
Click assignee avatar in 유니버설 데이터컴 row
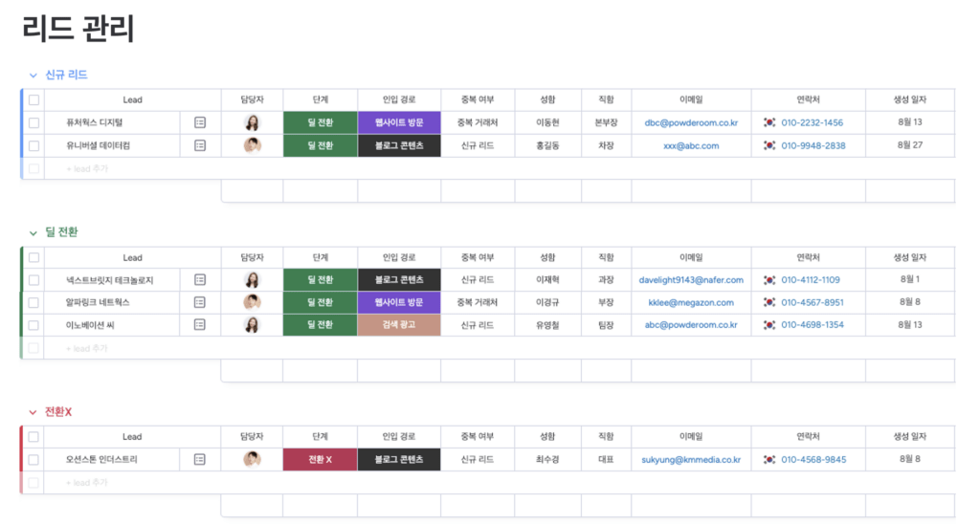point(252,145)
